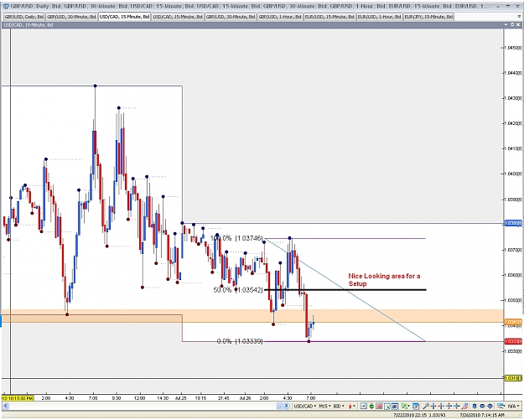Click the 'Jul 25' time axis label

coord(180,398)
